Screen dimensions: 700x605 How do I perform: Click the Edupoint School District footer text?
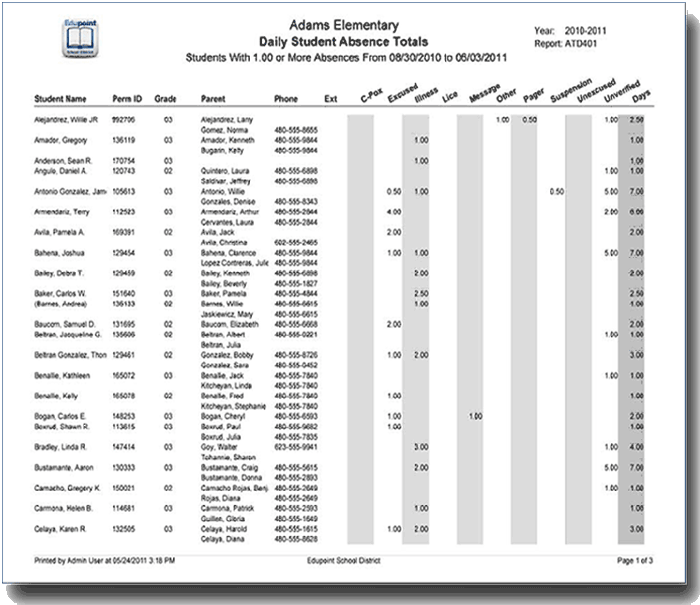point(343,560)
